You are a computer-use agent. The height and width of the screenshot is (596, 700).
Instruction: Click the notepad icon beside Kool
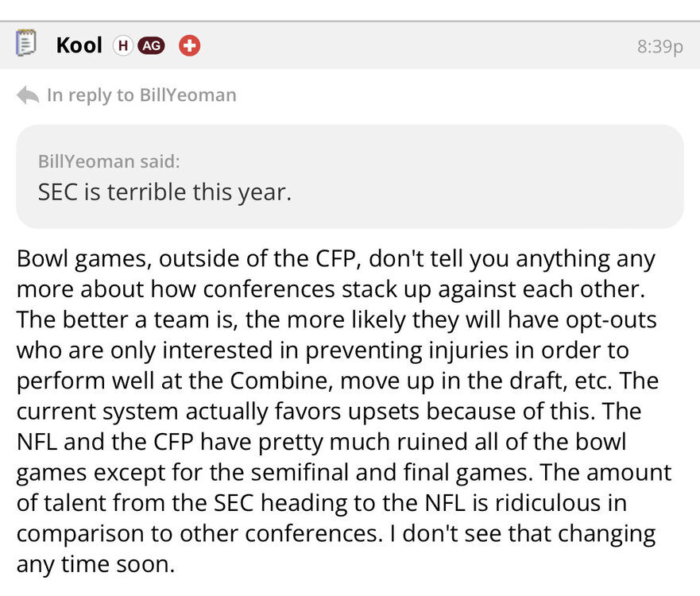(x=26, y=44)
